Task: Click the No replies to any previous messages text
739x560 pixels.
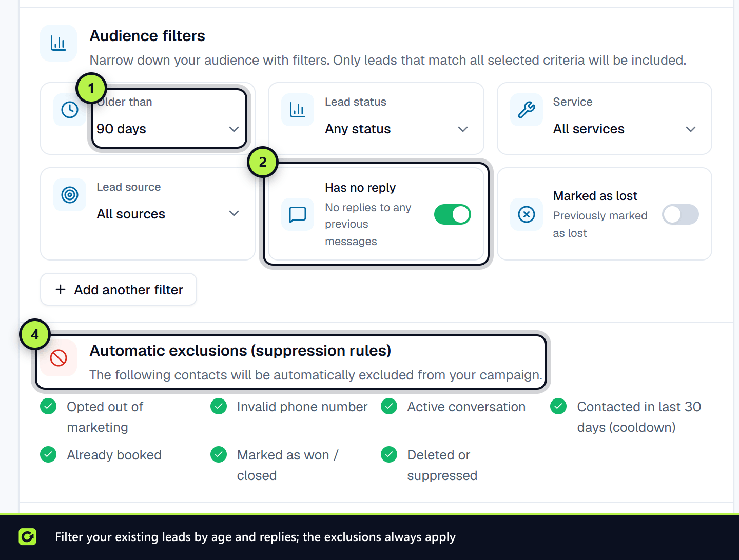Action: tap(368, 224)
